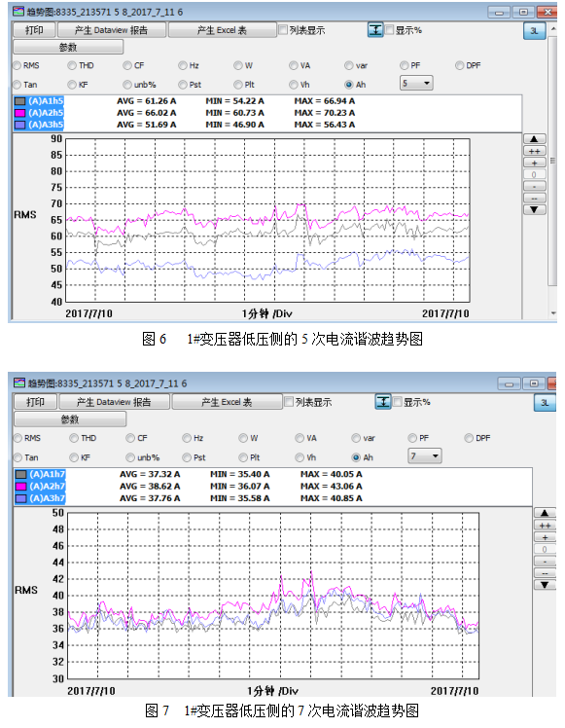The width and height of the screenshot is (565, 728).
Task: Click 趋势图 title bar icon of top window
Action: tap(19, 11)
